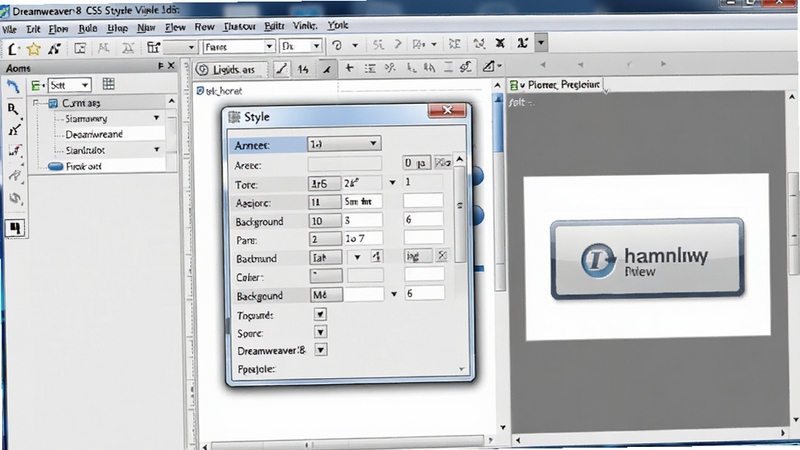Click the hamnliwy Prlew button in preview
This screenshot has width=800, height=450.
click(647, 258)
